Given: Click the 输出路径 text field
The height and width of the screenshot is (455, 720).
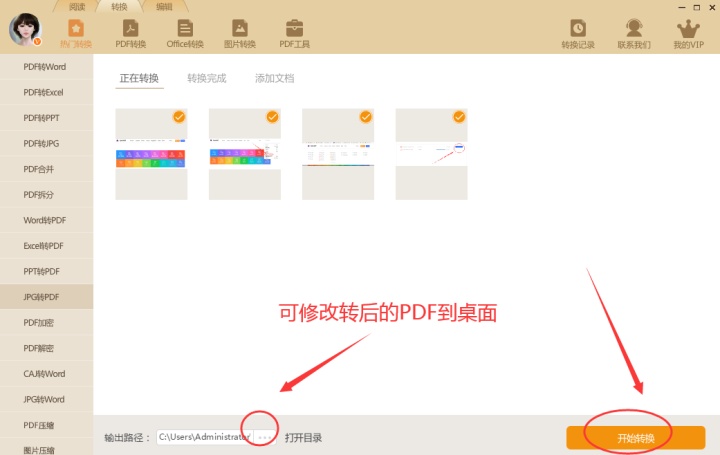Looking at the screenshot, I should pos(205,438).
